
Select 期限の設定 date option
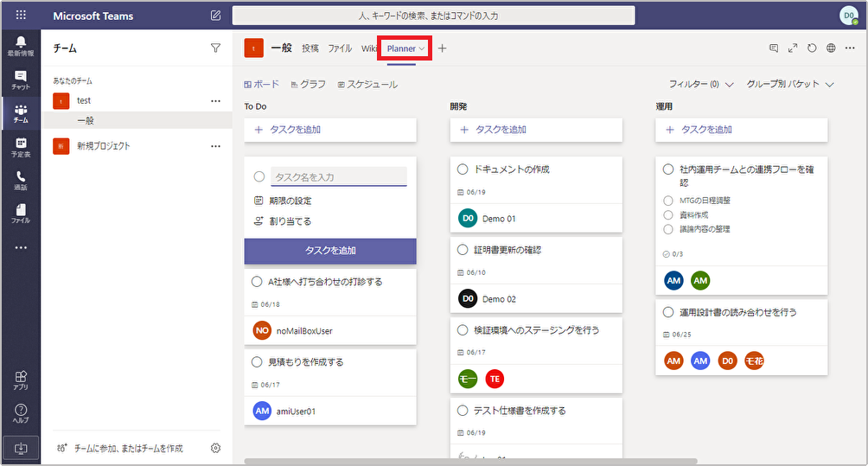[283, 201]
